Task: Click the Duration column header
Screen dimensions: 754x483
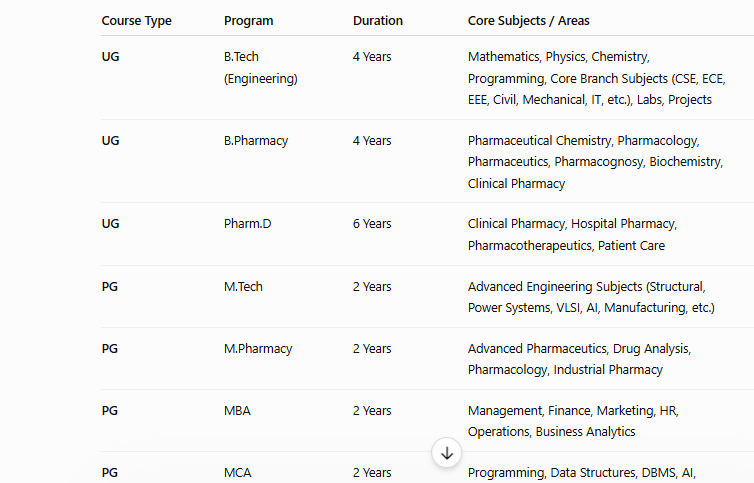Action: tap(377, 21)
